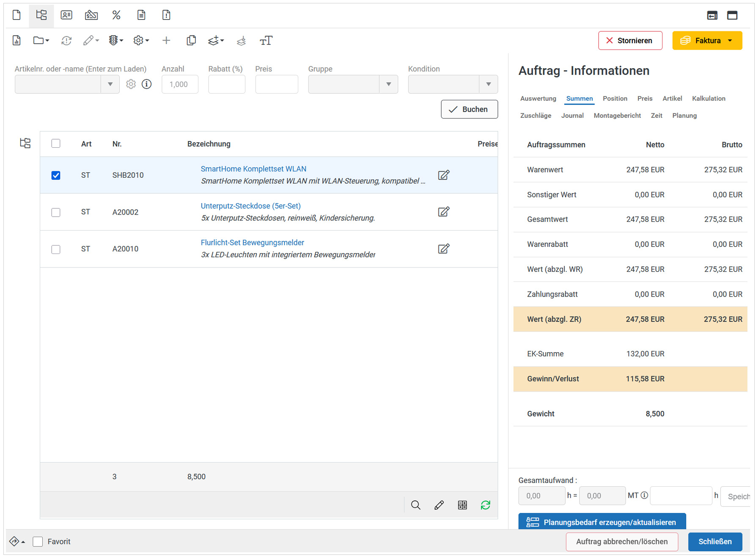
Task: Enable the Favorit checkbox
Action: click(38, 542)
